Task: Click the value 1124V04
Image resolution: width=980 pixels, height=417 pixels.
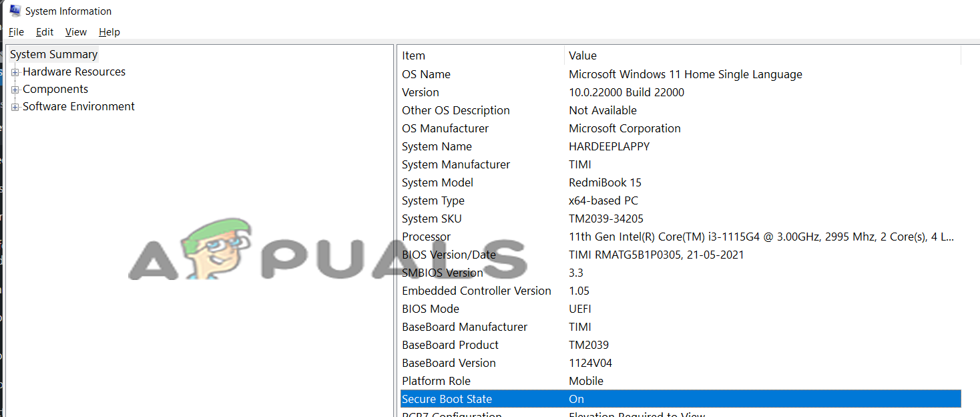Action: tap(590, 363)
